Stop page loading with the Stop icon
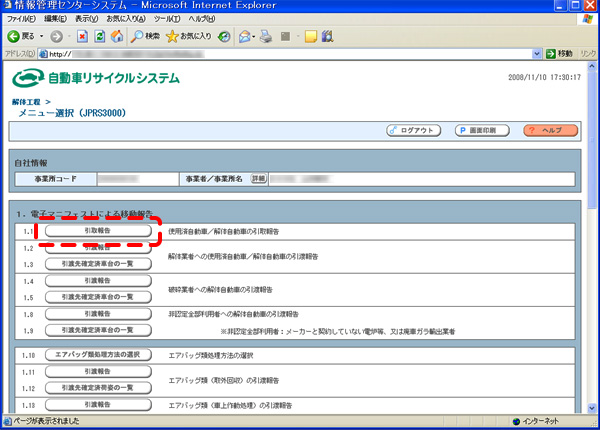 point(82,36)
